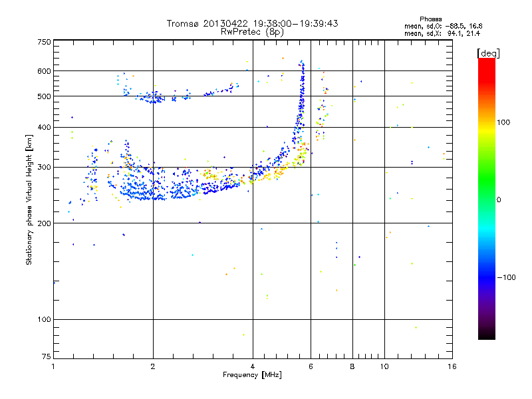
Task: Click the x-axis tick label '1'
Action: click(x=53, y=366)
